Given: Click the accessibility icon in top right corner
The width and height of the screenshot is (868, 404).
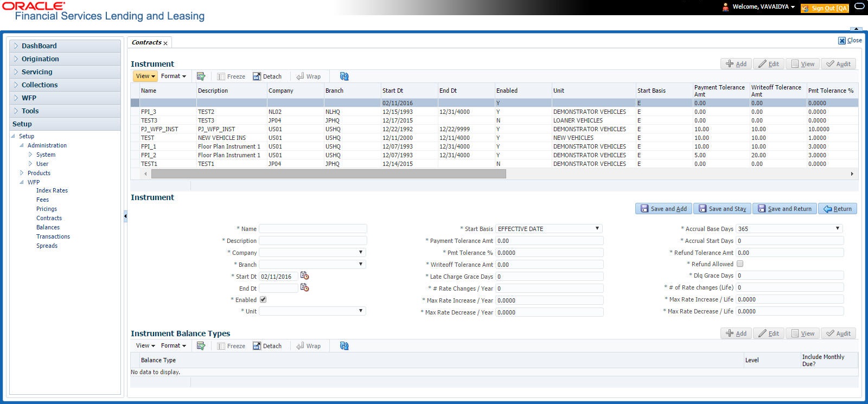Looking at the screenshot, I should tap(859, 7).
